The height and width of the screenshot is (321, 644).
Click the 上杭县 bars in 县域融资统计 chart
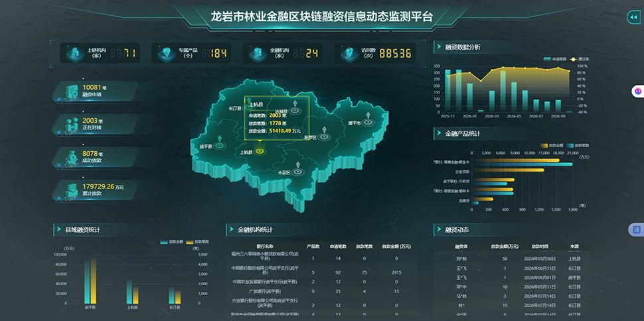click(132, 292)
